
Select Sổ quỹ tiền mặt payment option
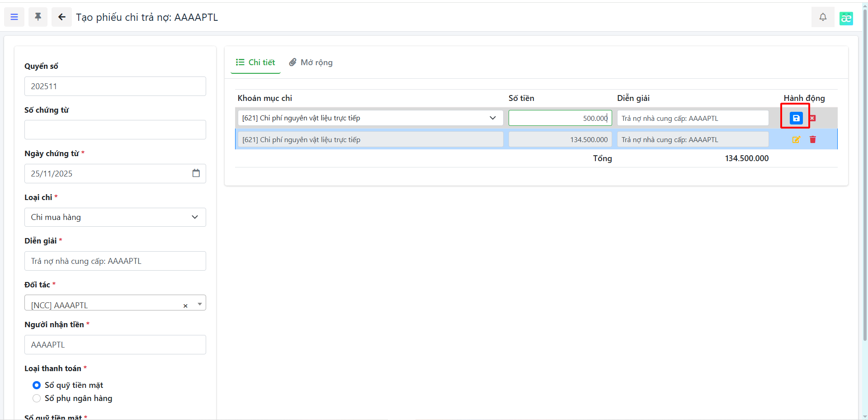[x=37, y=385]
